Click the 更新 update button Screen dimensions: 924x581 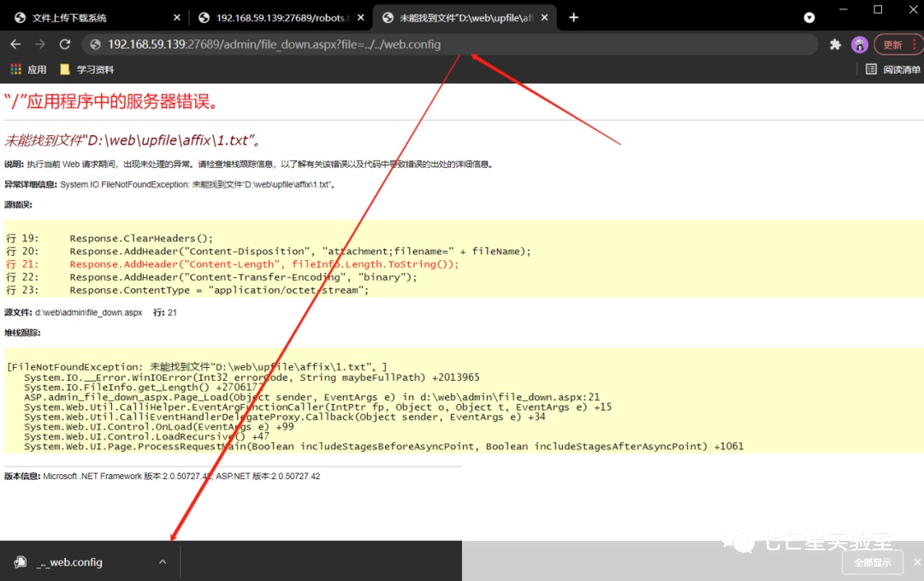tap(892, 44)
